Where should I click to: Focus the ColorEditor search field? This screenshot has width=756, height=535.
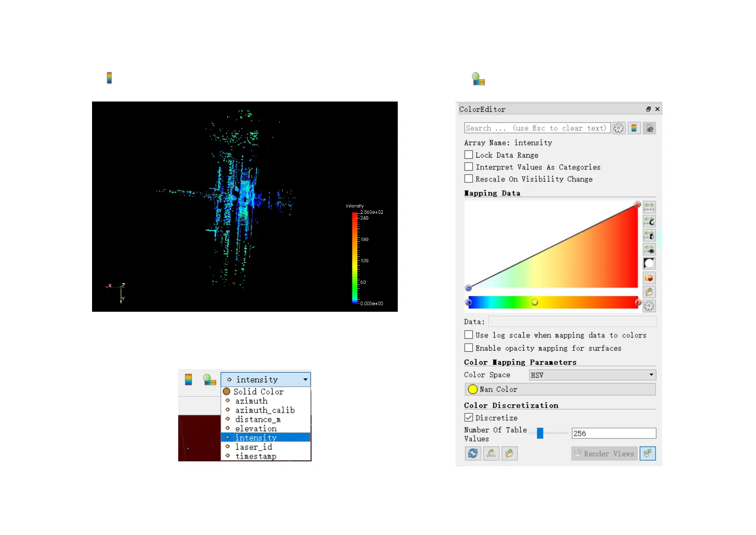(537, 128)
